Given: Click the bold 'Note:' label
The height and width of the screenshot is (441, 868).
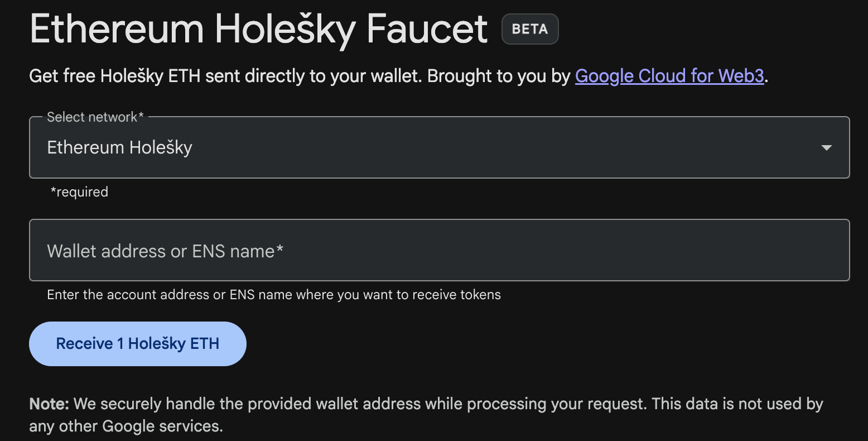Looking at the screenshot, I should 49,404.
